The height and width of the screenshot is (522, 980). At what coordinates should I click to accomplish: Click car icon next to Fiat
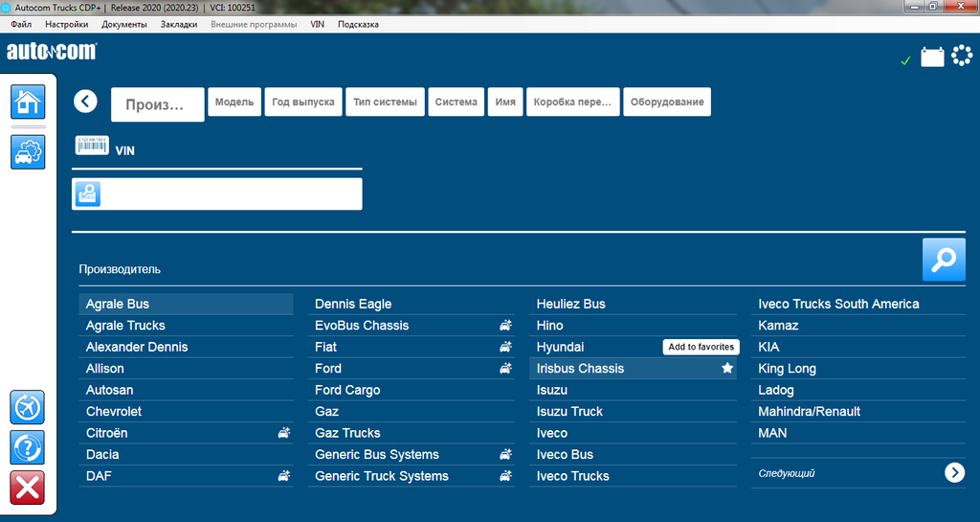click(505, 347)
